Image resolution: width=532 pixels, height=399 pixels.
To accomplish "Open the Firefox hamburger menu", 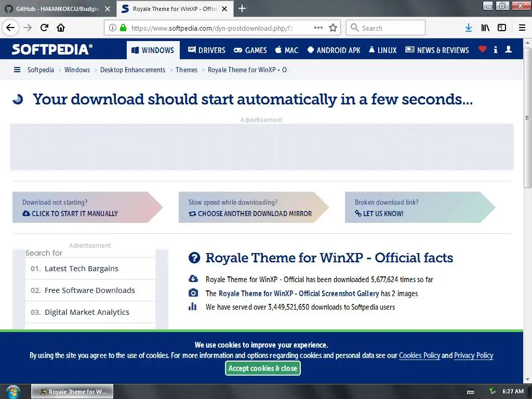I will click(x=522, y=28).
